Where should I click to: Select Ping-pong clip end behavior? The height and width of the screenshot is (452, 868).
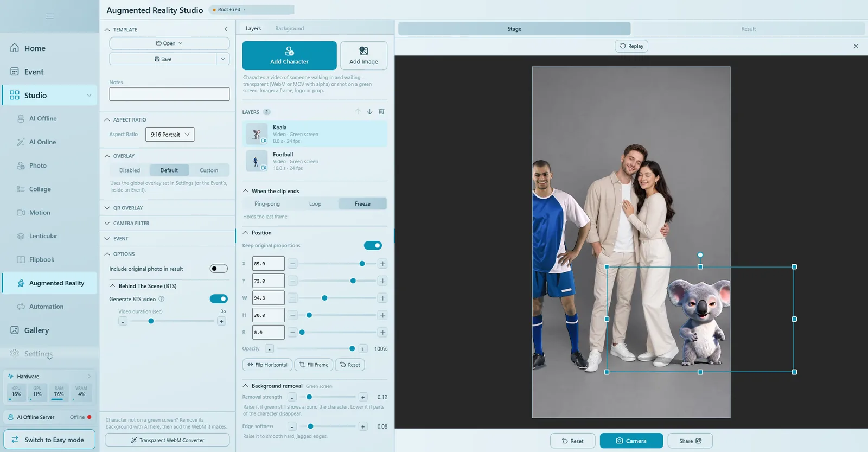pos(267,204)
